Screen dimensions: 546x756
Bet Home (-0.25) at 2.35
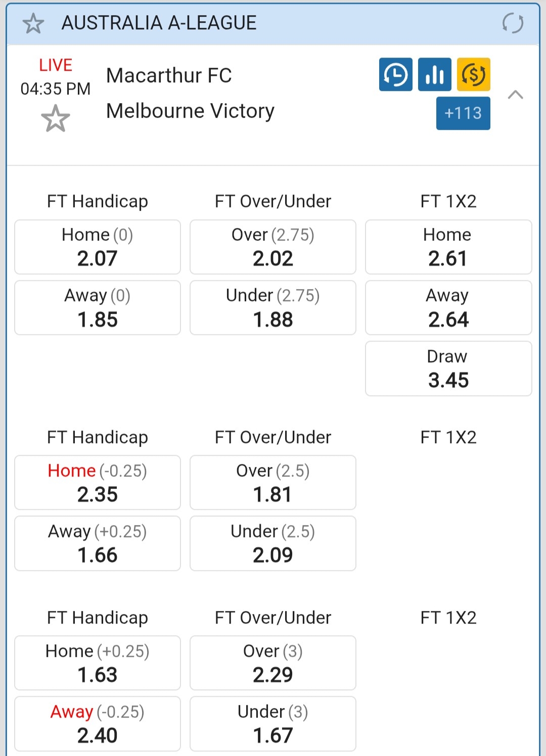[x=98, y=483]
